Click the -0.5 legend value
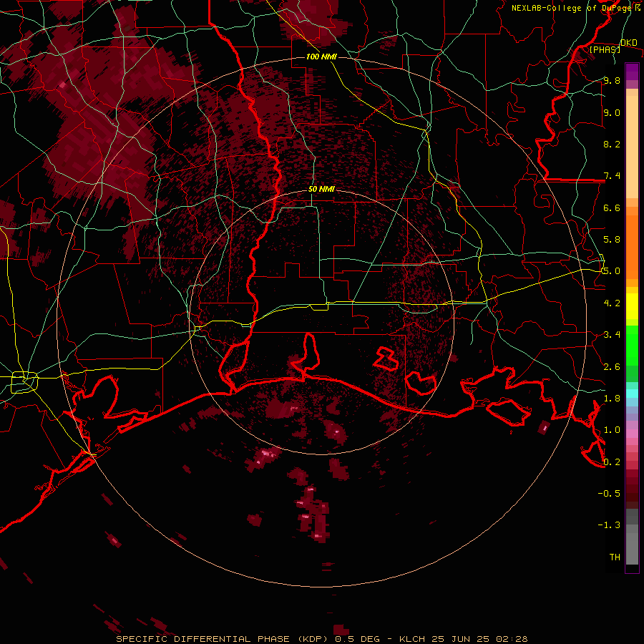Screen dimensions: 644x644 click(x=609, y=494)
